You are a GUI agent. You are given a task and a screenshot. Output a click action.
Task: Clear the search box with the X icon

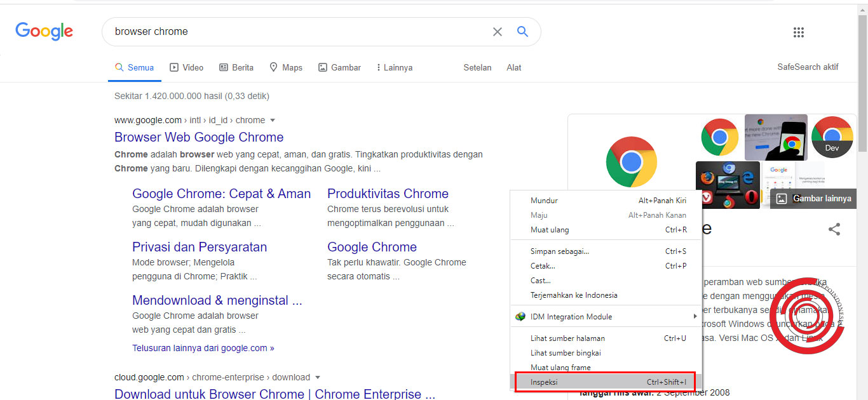click(498, 31)
